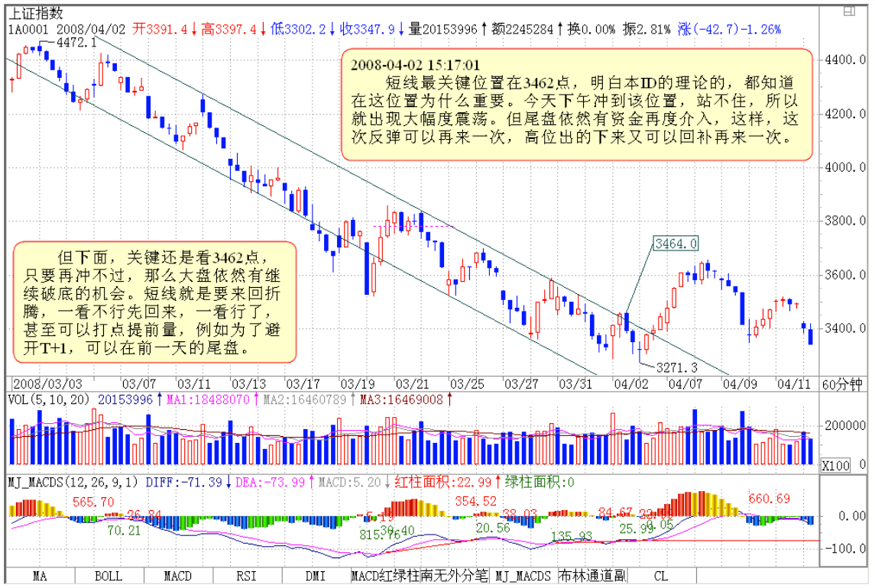Click the 3600.0 price axis label
The height and width of the screenshot is (588, 875).
point(845,275)
